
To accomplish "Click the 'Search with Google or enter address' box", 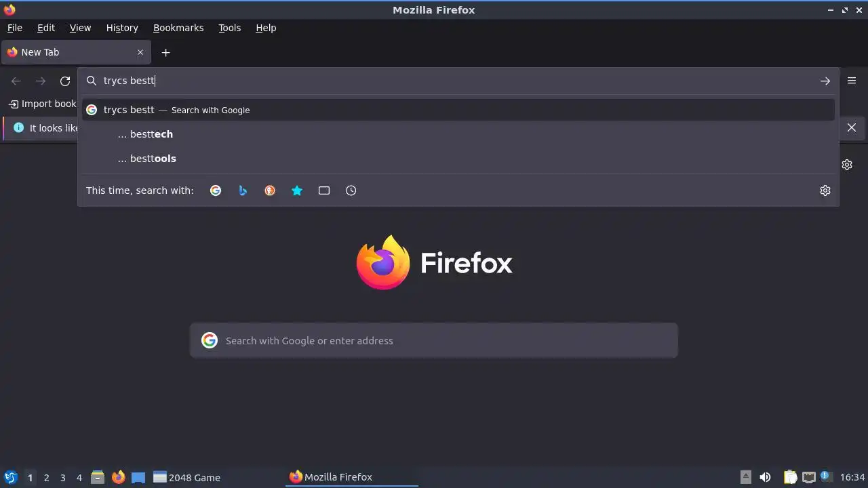I will point(434,340).
